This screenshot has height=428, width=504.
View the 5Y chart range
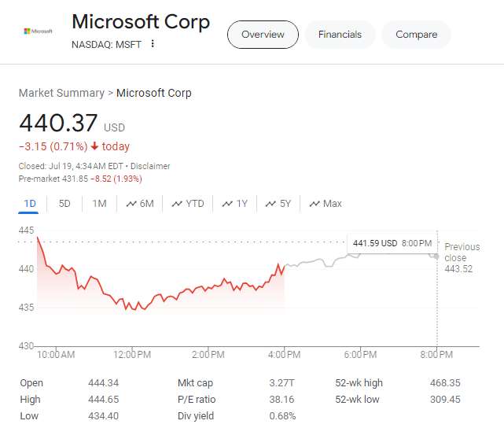coord(278,204)
